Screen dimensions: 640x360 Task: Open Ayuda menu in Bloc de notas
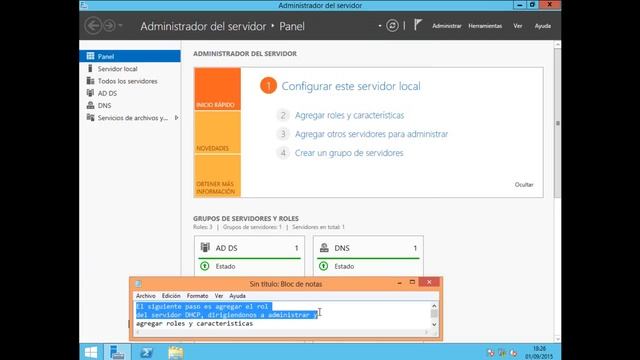pos(237,296)
